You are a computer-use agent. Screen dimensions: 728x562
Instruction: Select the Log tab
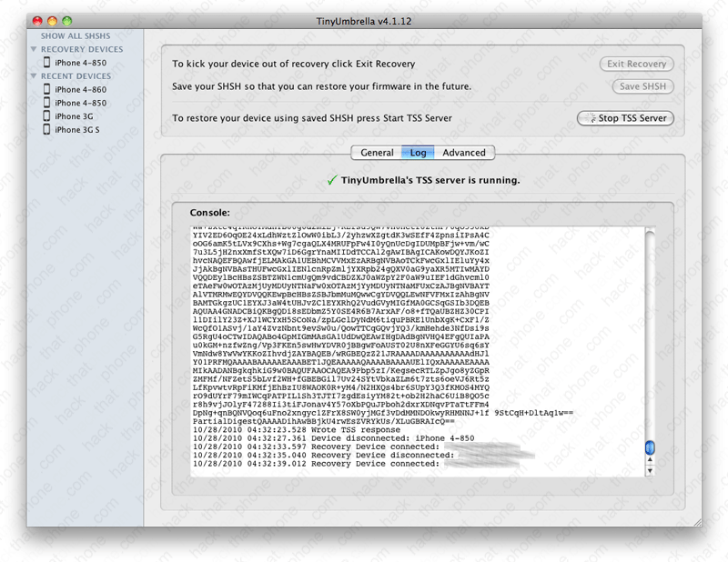tap(418, 153)
